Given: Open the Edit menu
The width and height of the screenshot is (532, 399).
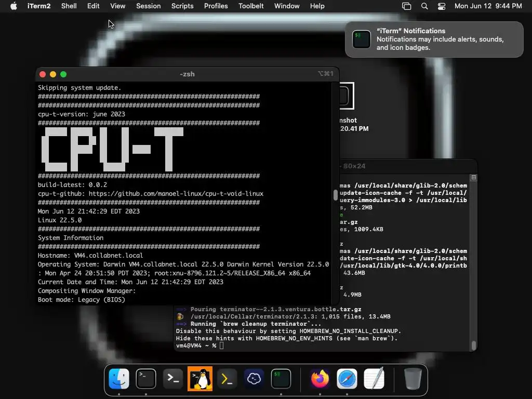Looking at the screenshot, I should [94, 6].
